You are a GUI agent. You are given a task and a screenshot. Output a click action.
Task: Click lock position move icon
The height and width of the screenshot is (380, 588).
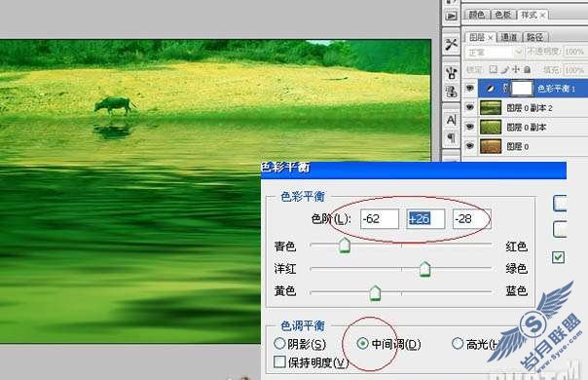(x=516, y=70)
